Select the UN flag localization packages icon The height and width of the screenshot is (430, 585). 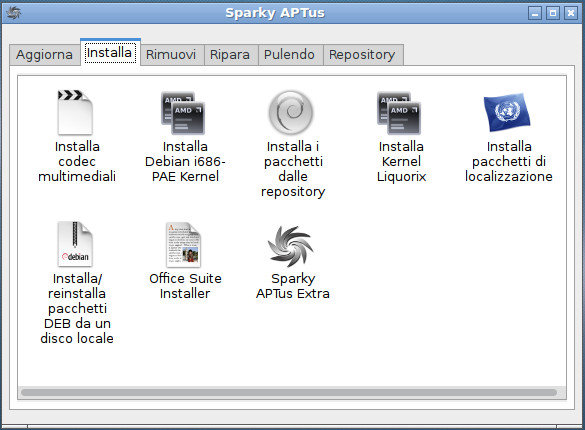(x=507, y=112)
